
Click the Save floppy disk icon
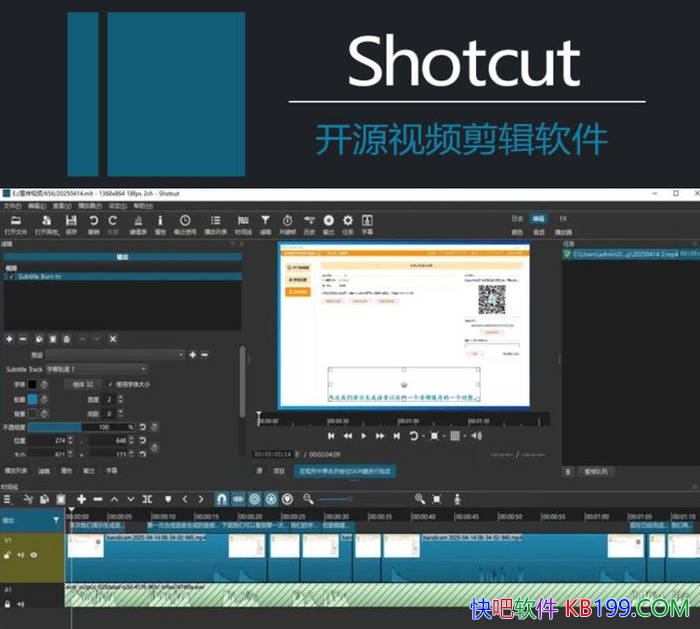71,221
